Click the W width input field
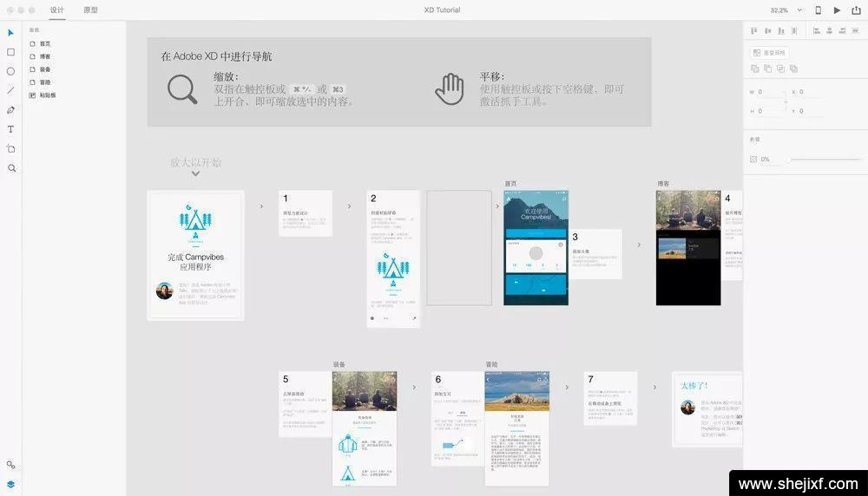The width and height of the screenshot is (868, 496). point(770,92)
